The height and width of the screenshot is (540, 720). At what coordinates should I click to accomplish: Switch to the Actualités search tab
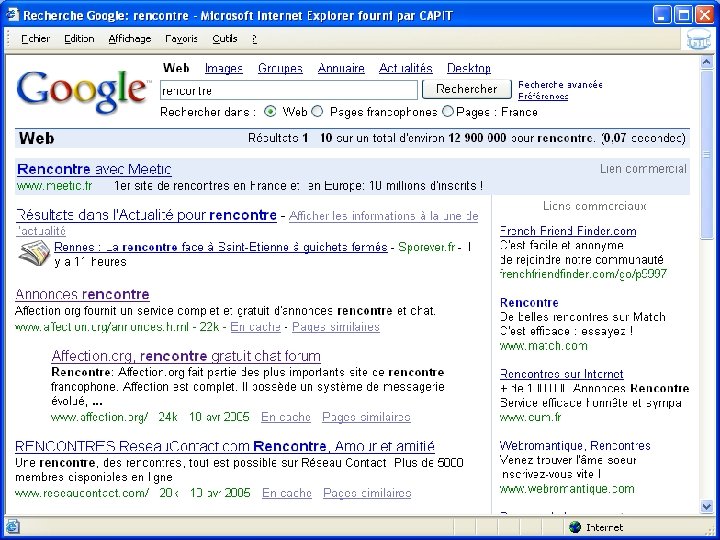tap(405, 68)
